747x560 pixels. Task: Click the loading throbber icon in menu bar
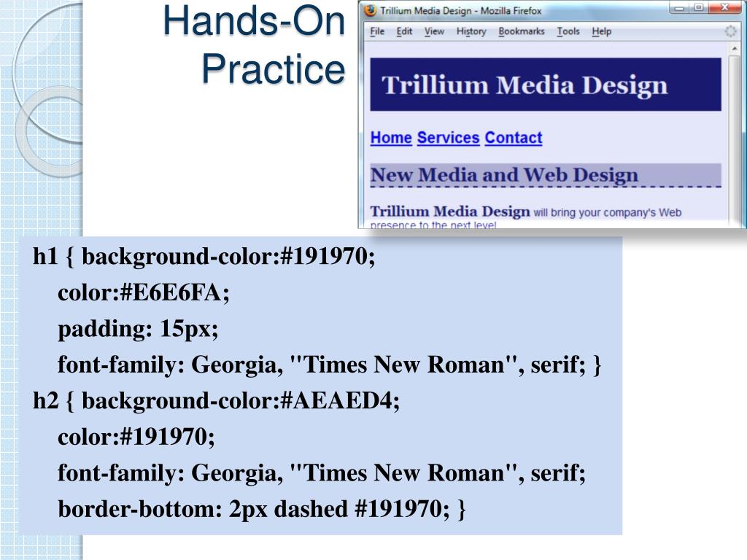tap(730, 31)
